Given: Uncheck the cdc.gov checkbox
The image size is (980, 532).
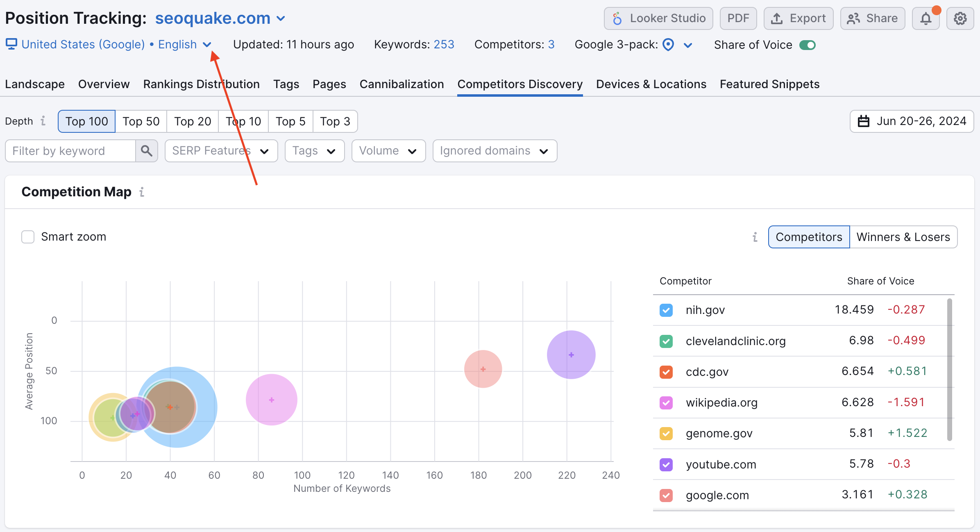Looking at the screenshot, I should 666,372.
